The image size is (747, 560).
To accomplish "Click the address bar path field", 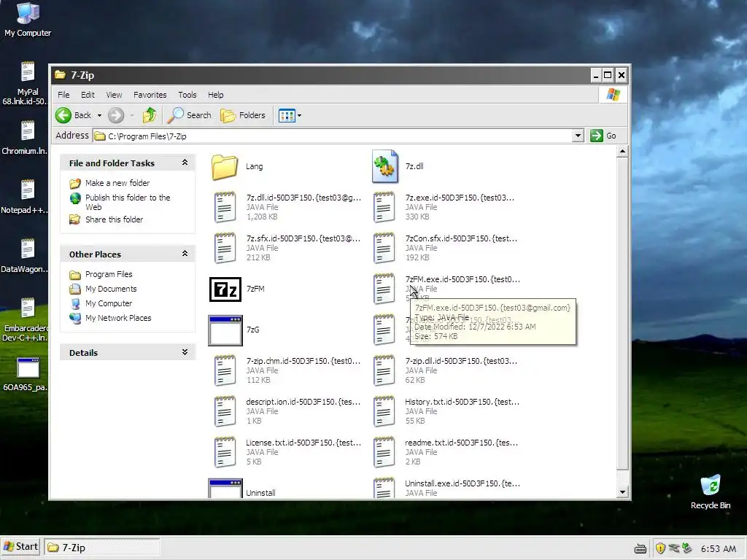I will tap(333, 136).
